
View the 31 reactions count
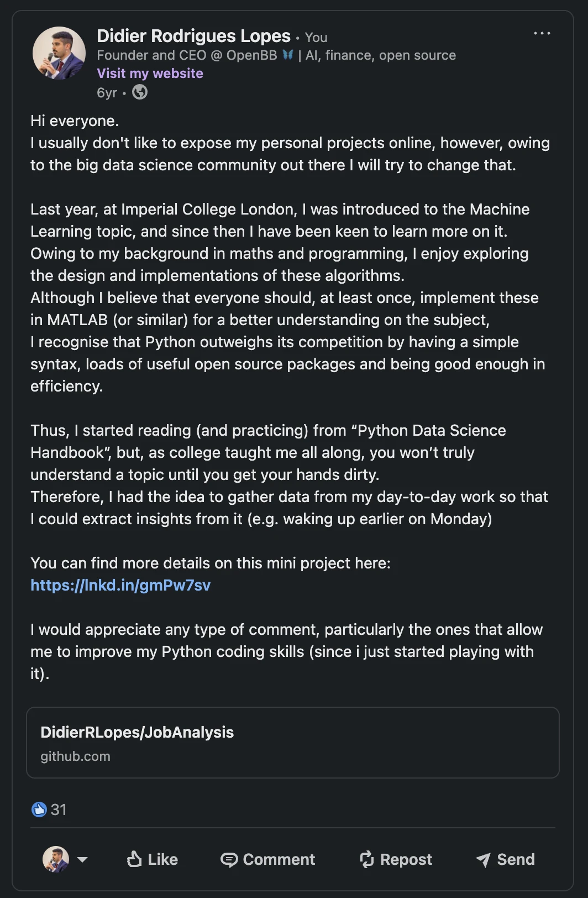(x=59, y=810)
